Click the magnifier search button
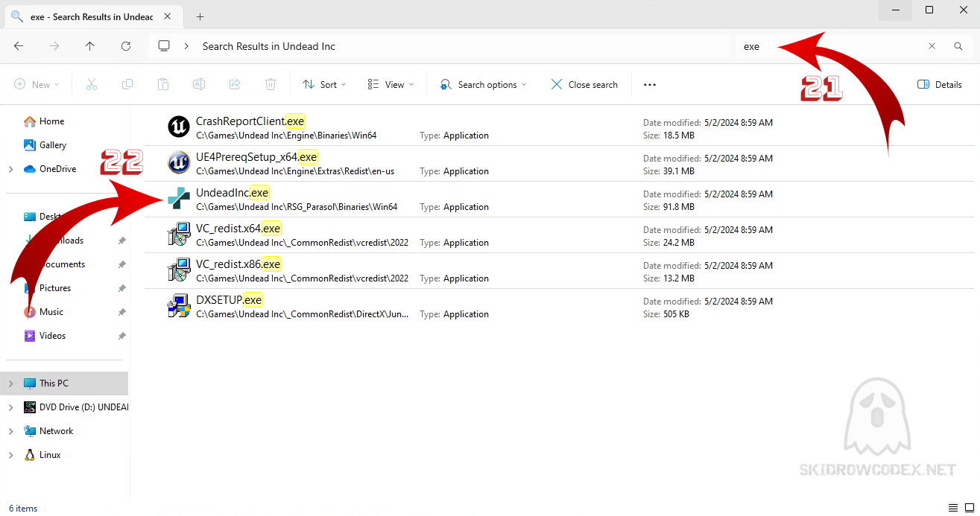The image size is (980, 516). [x=958, y=46]
